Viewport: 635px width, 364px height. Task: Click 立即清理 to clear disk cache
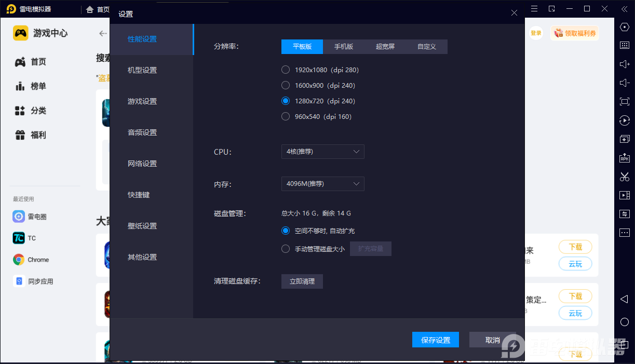click(302, 281)
